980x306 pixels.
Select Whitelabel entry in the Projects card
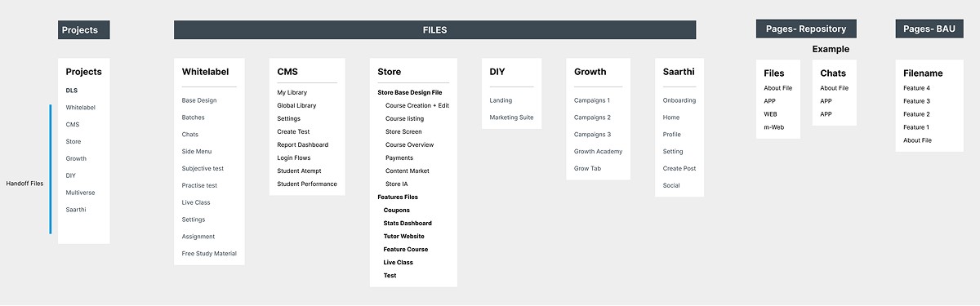(81, 108)
